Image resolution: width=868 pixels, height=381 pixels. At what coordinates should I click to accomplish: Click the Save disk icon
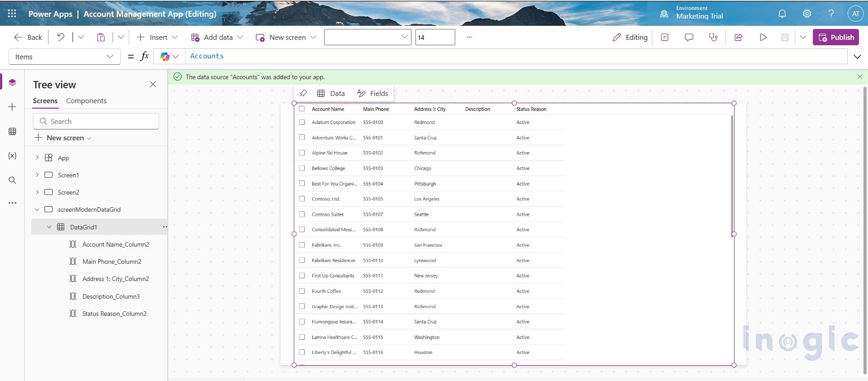pyautogui.click(x=785, y=38)
